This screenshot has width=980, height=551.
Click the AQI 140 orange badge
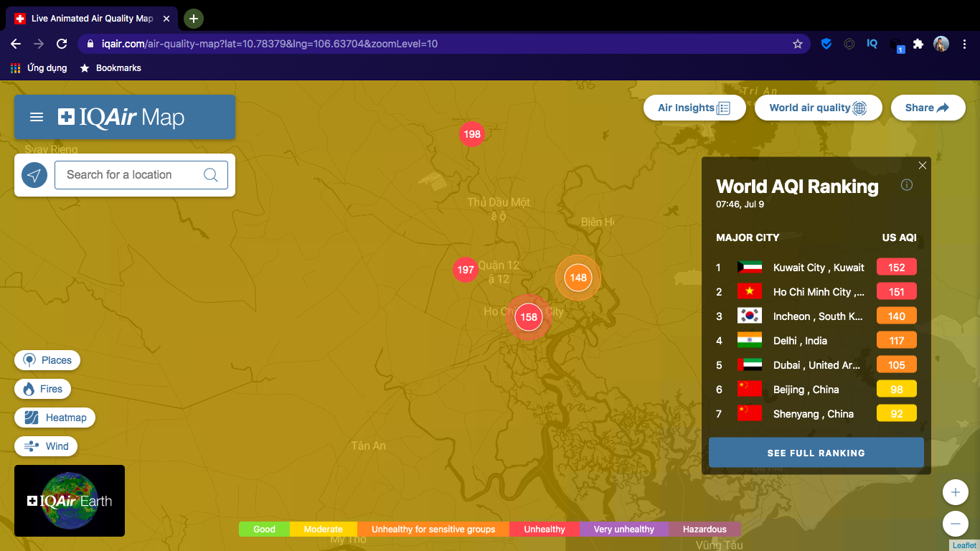click(x=897, y=316)
